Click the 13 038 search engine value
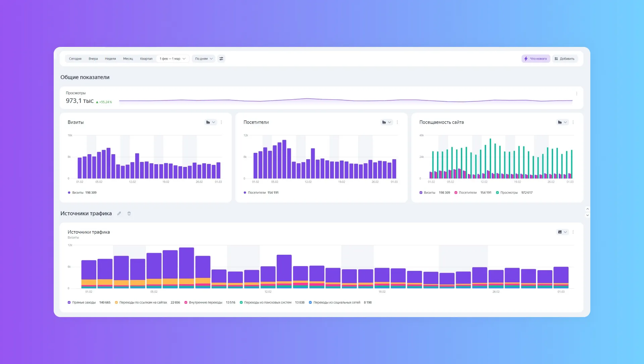Viewport: 644px width, 364px height. (300, 302)
